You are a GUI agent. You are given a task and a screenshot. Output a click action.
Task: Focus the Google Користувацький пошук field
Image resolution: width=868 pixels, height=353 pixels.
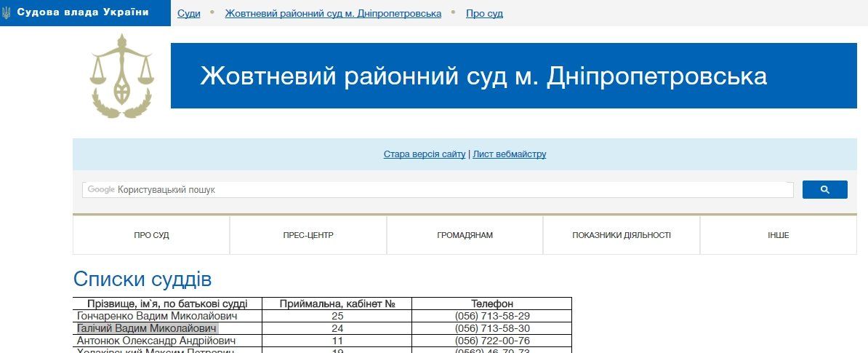tap(438, 189)
